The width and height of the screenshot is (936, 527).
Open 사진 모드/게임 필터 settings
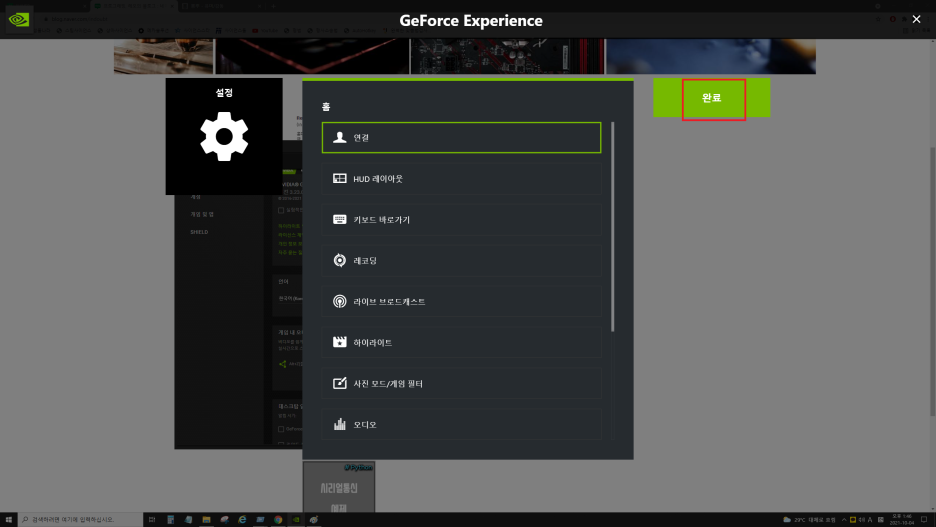(x=461, y=383)
